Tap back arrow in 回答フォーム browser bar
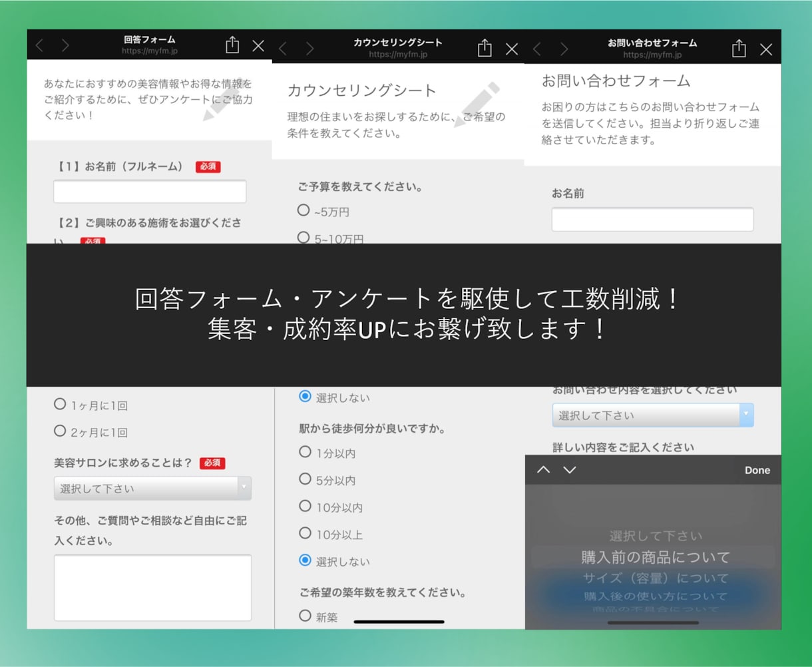Viewport: 812px width, 667px height. (39, 45)
